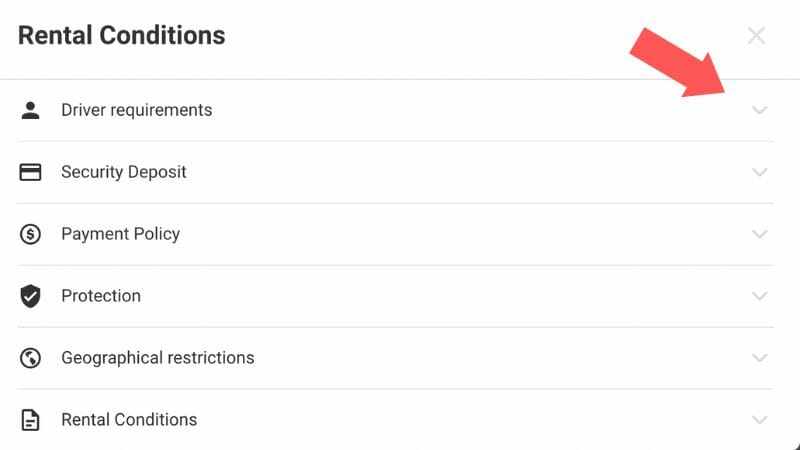Click the shield checkmark Protection icon
Image resolution: width=800 pixels, height=450 pixels.
point(31,296)
